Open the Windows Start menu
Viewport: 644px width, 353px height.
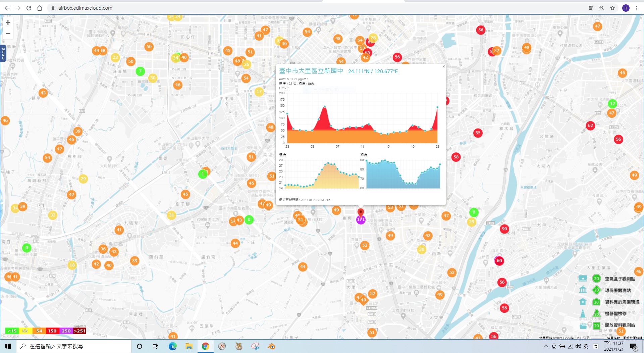coord(8,346)
